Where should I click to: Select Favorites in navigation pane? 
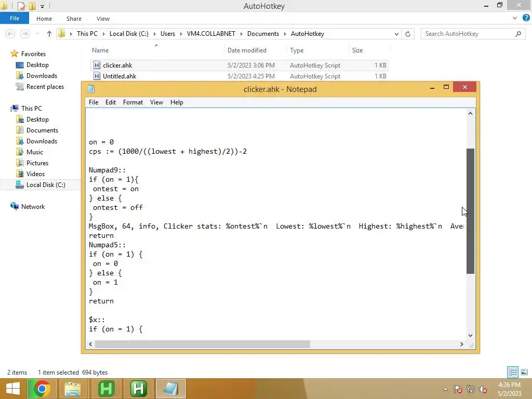[33, 54]
